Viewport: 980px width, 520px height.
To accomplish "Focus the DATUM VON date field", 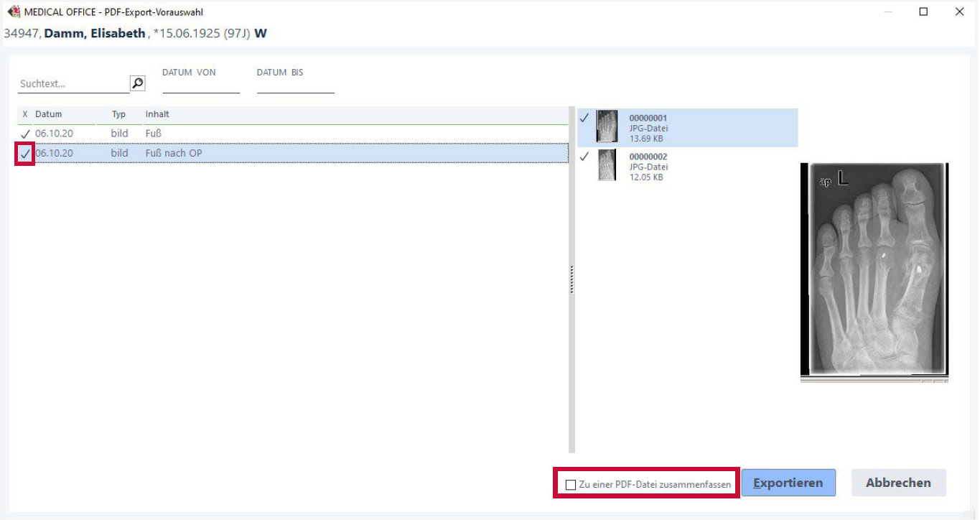I will point(201,85).
